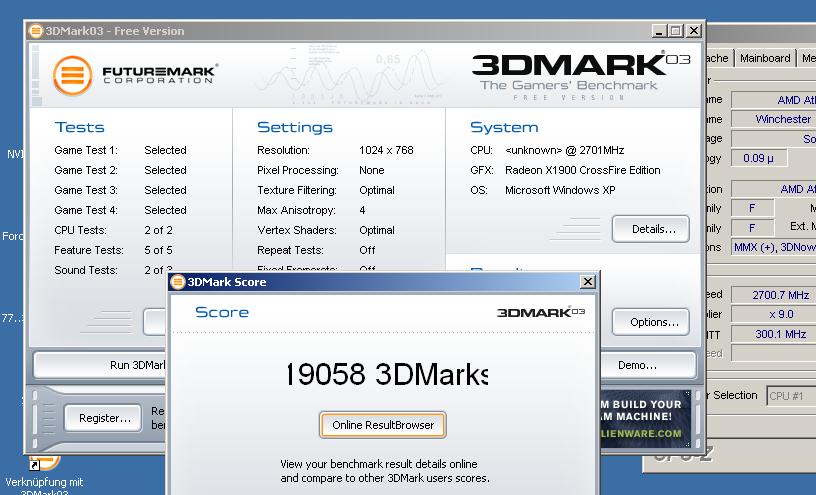Click the 3DMark Score dialog title icon
Viewport: 816px width, 495px height.
tap(178, 282)
